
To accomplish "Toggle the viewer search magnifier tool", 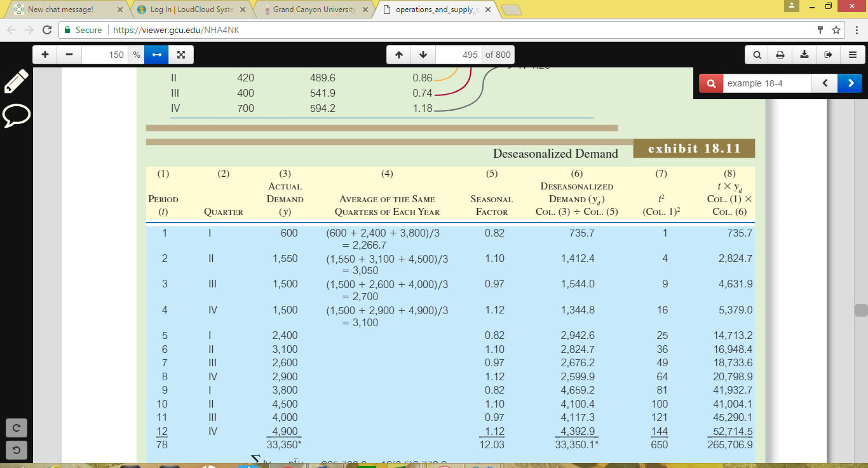I will tap(758, 55).
